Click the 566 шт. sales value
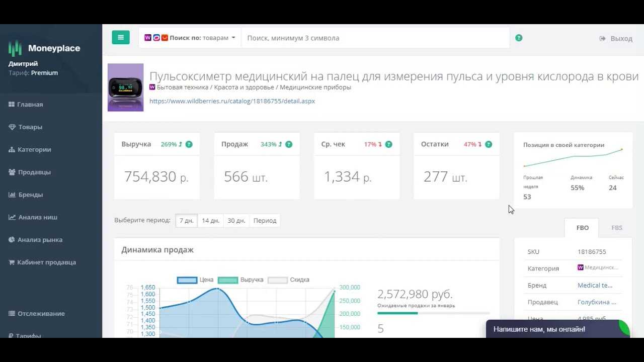644x362 pixels. [246, 177]
